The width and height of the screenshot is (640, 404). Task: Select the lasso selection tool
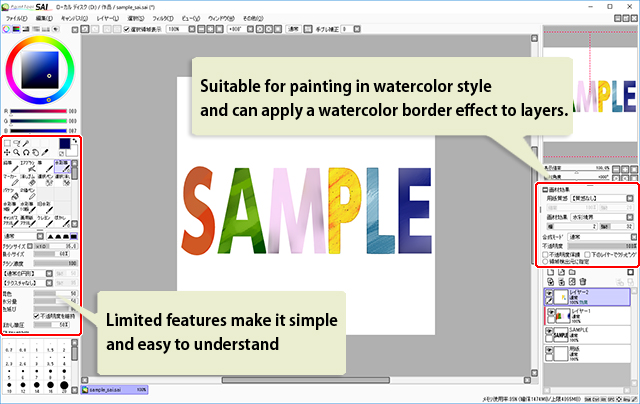[x=18, y=142]
